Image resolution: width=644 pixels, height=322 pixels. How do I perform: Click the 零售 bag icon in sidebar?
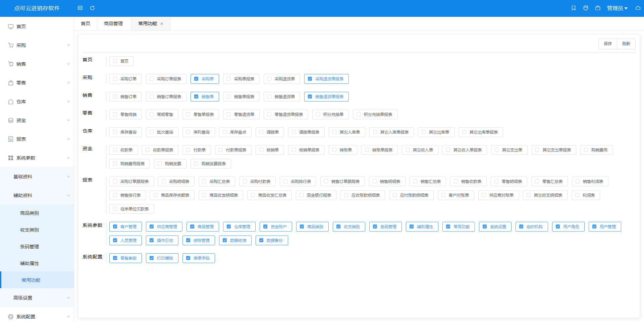tap(11, 83)
